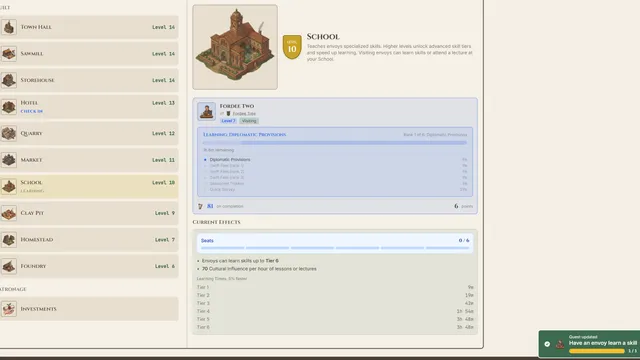Select the Market row
This screenshot has height=360, width=640.
pyautogui.click(x=89, y=160)
